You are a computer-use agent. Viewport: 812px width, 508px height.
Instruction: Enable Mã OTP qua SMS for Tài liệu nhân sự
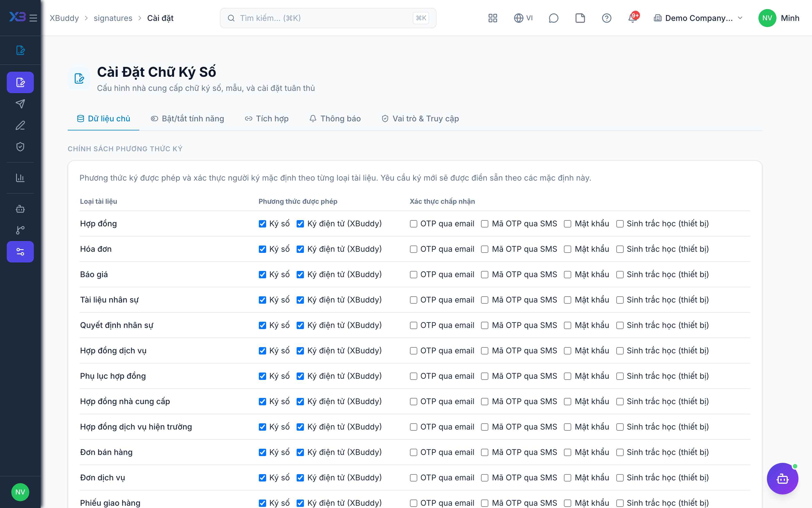coord(484,300)
